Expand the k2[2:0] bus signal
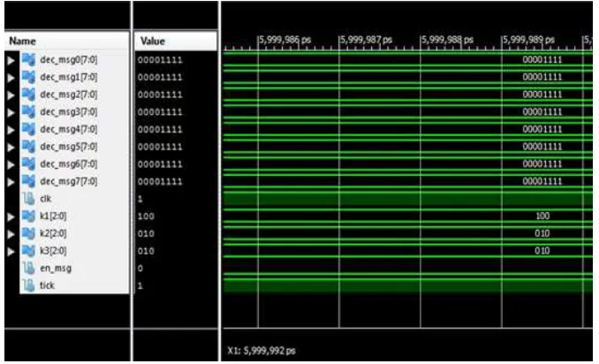599x364 pixels. pos(11,234)
